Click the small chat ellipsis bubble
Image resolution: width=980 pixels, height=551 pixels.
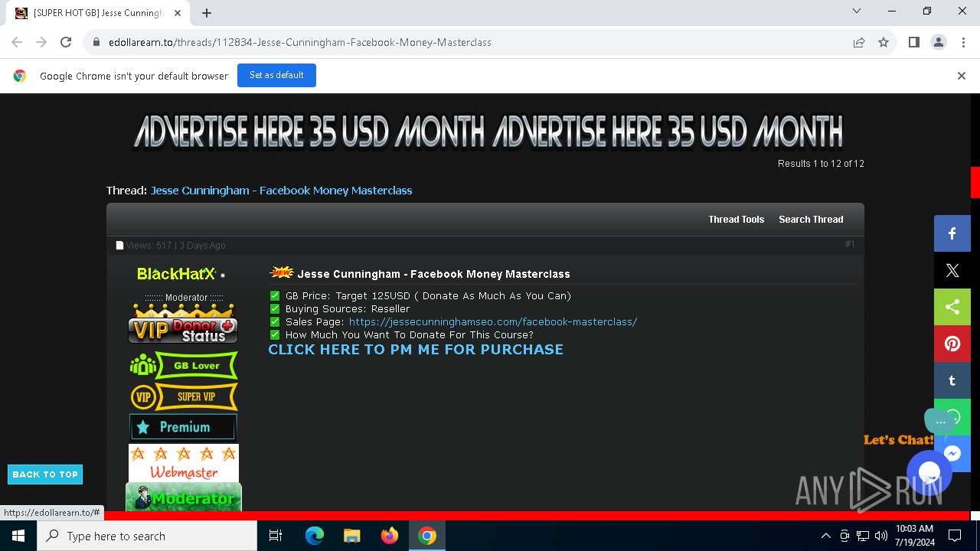[940, 420]
